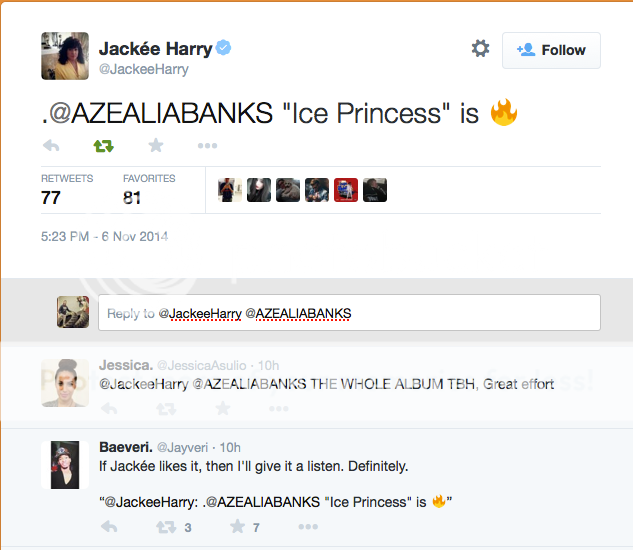Open first retweeter avatar thumbnail
633x550 pixels.
point(230,190)
